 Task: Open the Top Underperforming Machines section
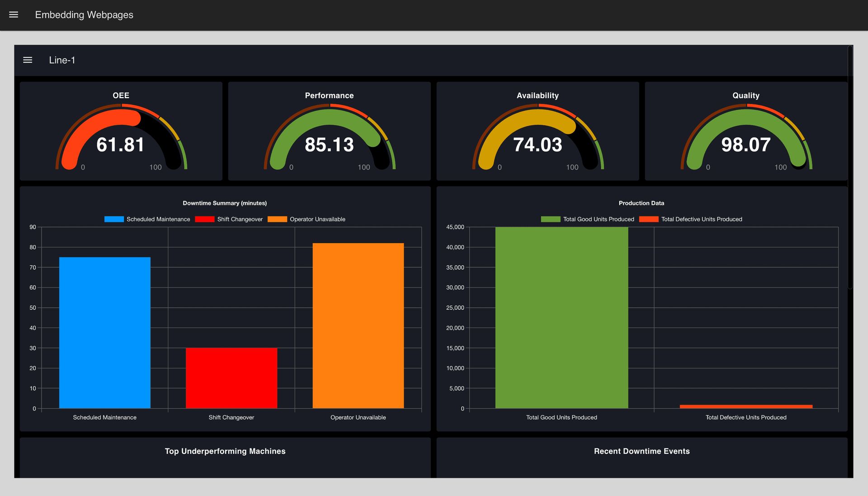pyautogui.click(x=225, y=451)
